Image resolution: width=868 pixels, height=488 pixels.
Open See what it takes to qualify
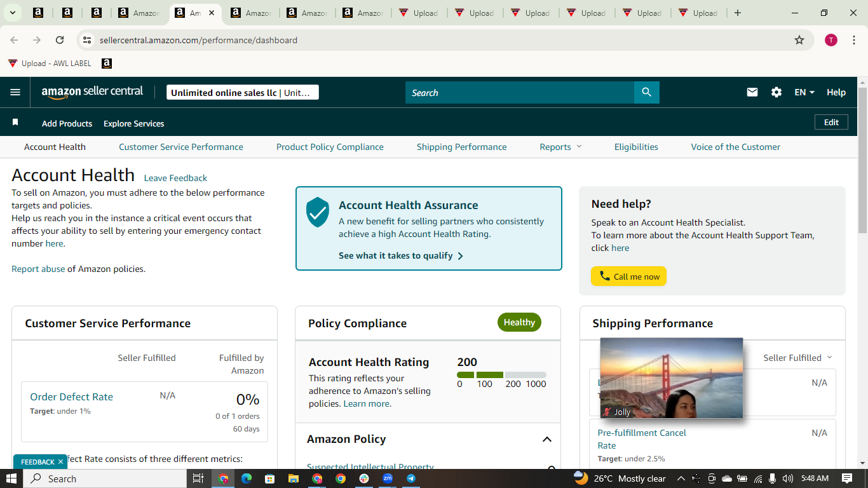[x=401, y=255]
